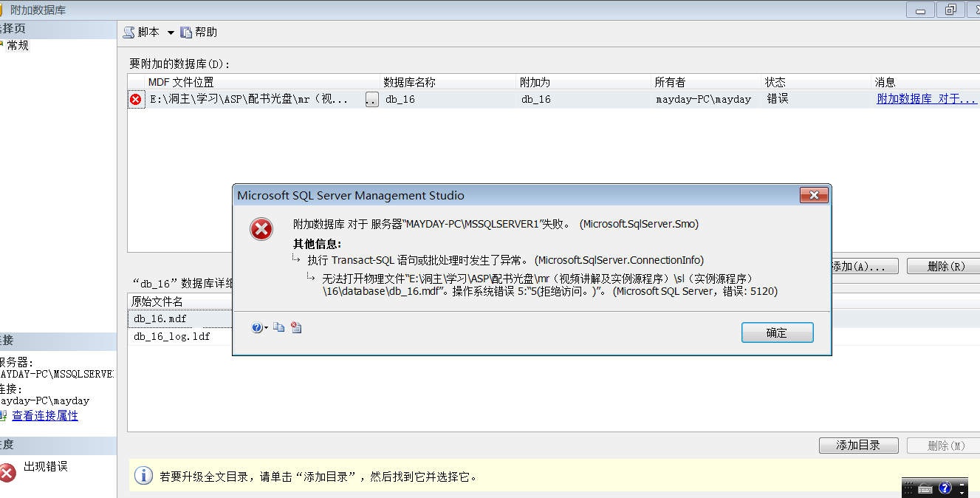Minimize the IME language bar

962,483
